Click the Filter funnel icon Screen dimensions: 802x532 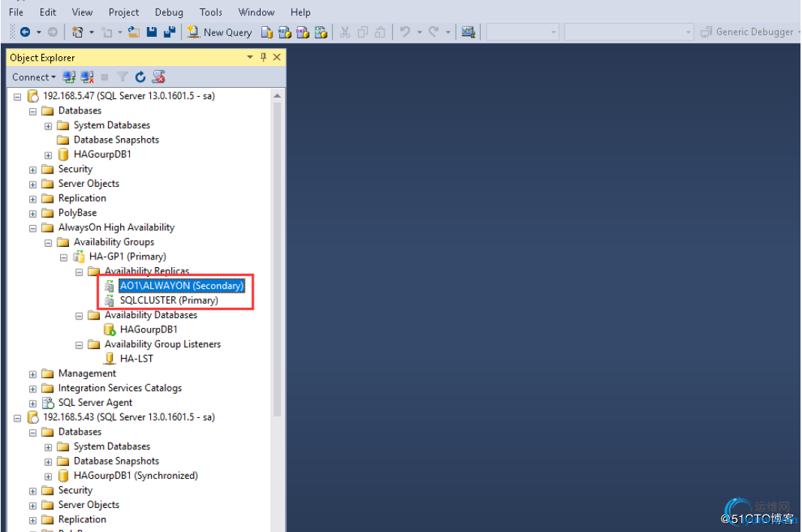tap(122, 77)
